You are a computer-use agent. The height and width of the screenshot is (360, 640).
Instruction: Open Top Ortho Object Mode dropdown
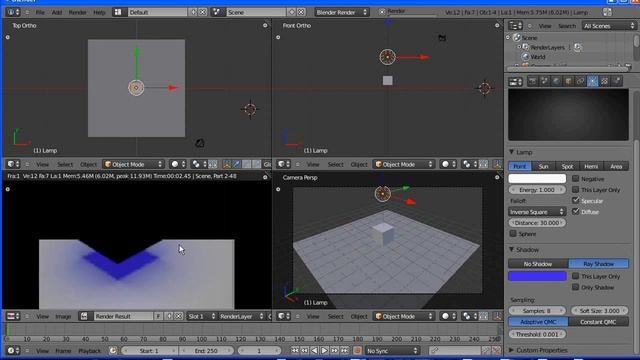pyautogui.click(x=133, y=164)
